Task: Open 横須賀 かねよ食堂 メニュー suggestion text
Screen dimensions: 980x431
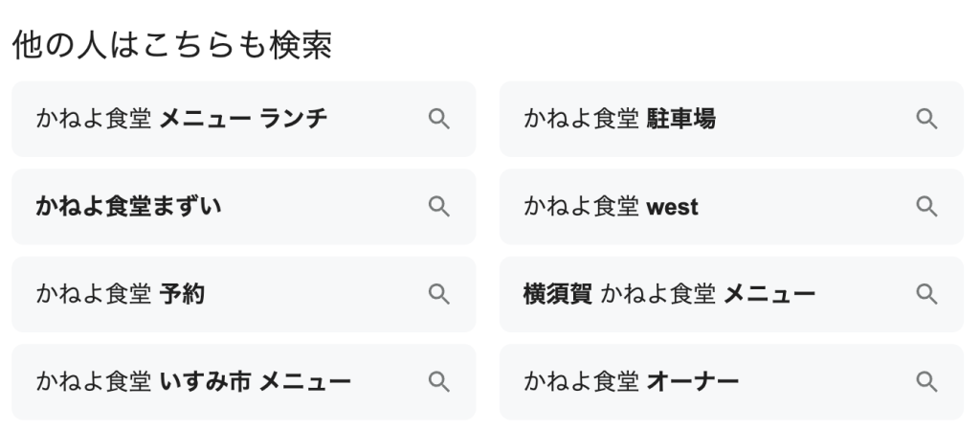Action: point(669,294)
